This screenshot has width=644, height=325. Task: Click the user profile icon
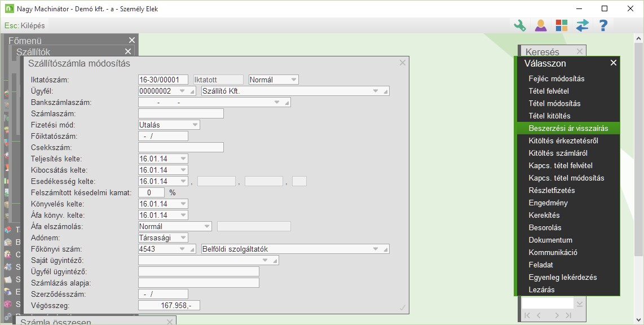tap(541, 25)
